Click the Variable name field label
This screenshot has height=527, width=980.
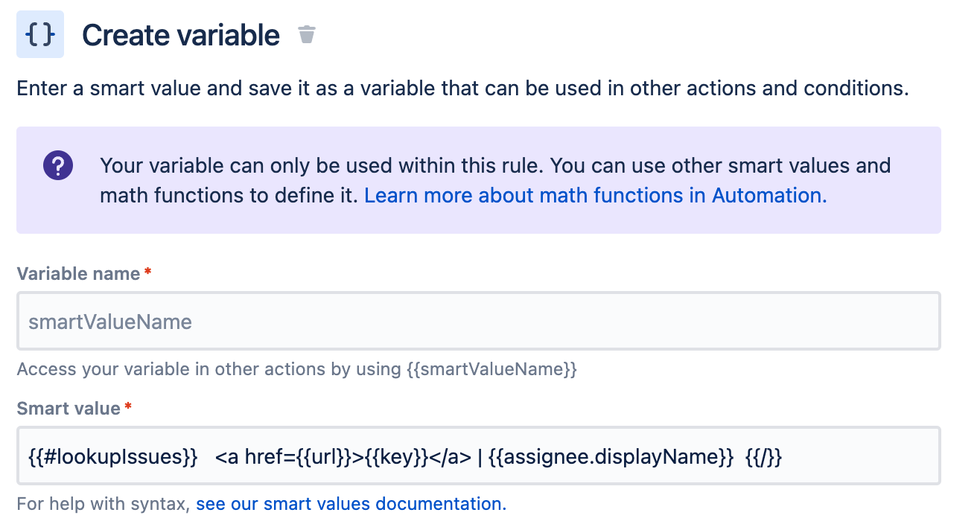[78, 274]
